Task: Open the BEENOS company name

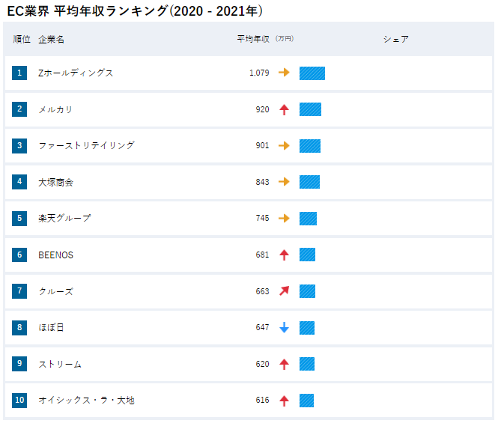Action: [x=56, y=255]
